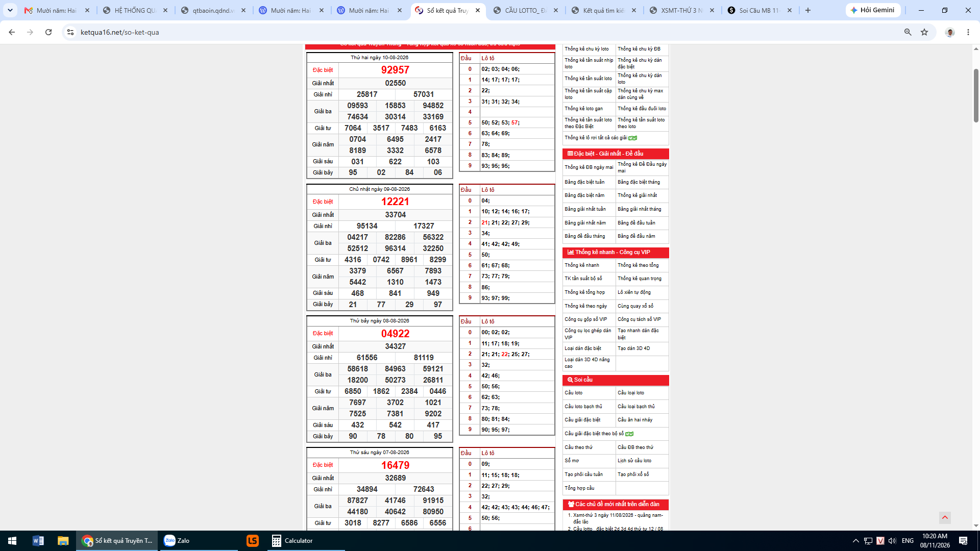The image size is (980, 551).
Task: Click the scroll-to-top arrow button
Action: pyautogui.click(x=945, y=517)
